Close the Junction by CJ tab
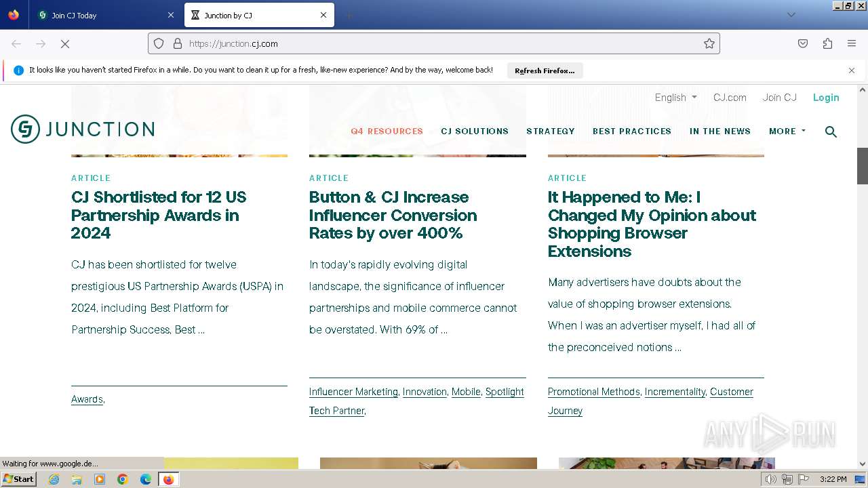The width and height of the screenshot is (868, 488). click(323, 15)
